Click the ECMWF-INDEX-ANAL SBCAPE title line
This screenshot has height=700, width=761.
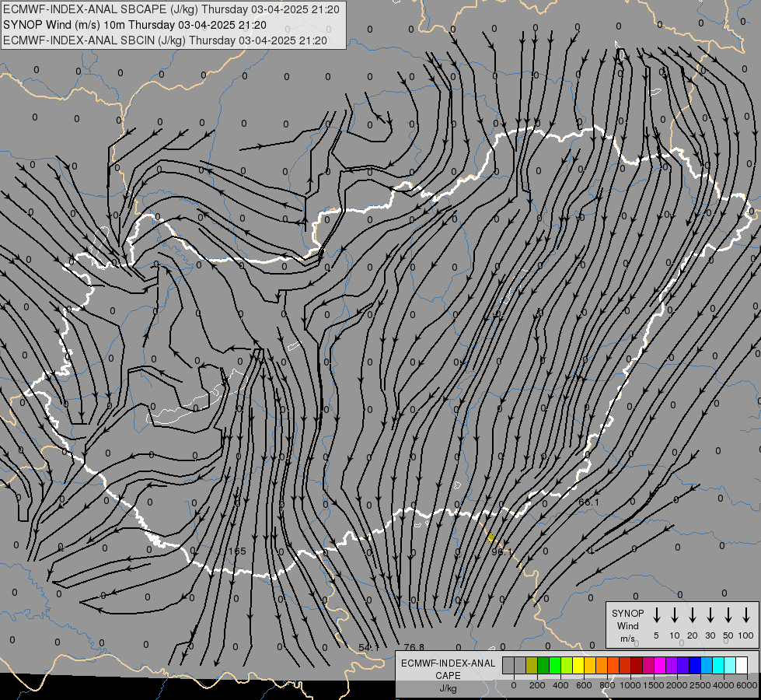coord(171,9)
